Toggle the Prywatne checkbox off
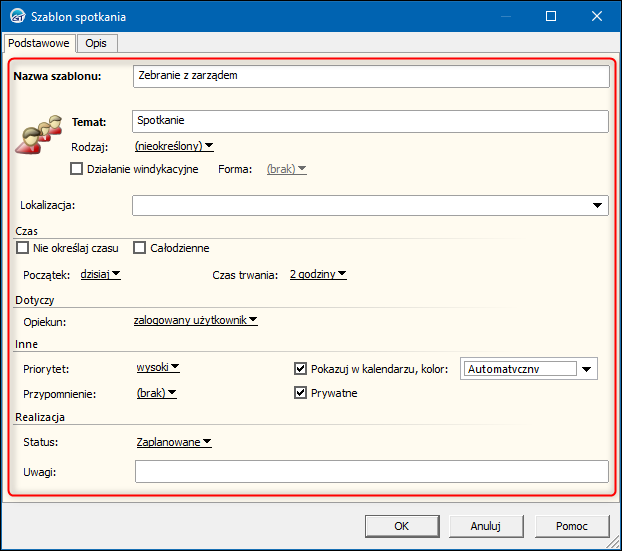 tap(300, 393)
